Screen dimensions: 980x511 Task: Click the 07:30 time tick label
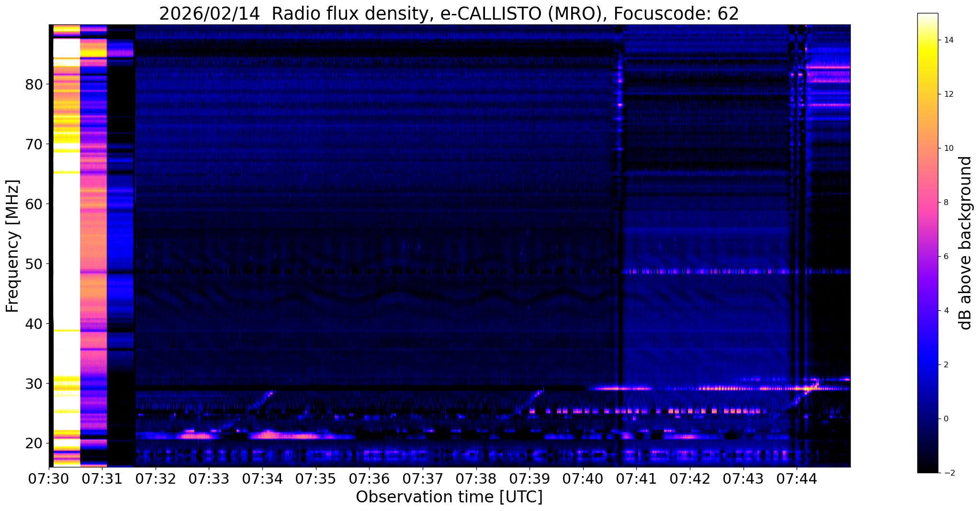pyautogui.click(x=49, y=478)
